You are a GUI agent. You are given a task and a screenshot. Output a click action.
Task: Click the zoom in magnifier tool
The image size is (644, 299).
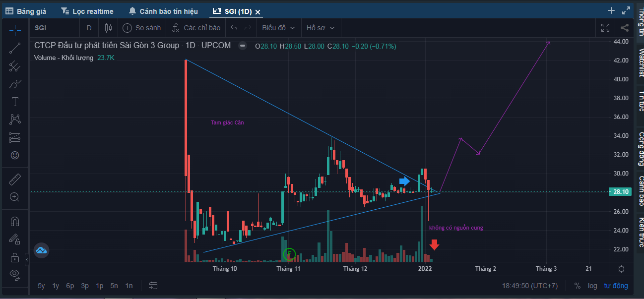click(x=15, y=197)
